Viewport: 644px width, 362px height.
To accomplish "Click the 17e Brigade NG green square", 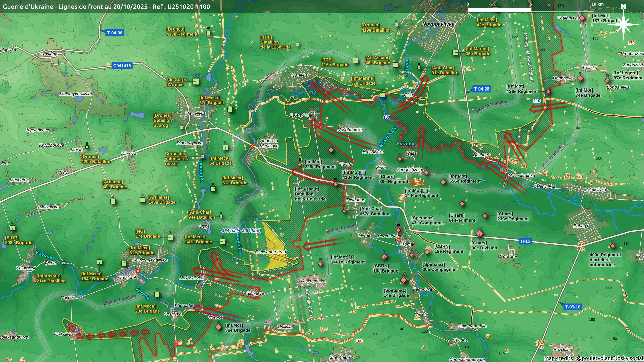I will point(170,238).
